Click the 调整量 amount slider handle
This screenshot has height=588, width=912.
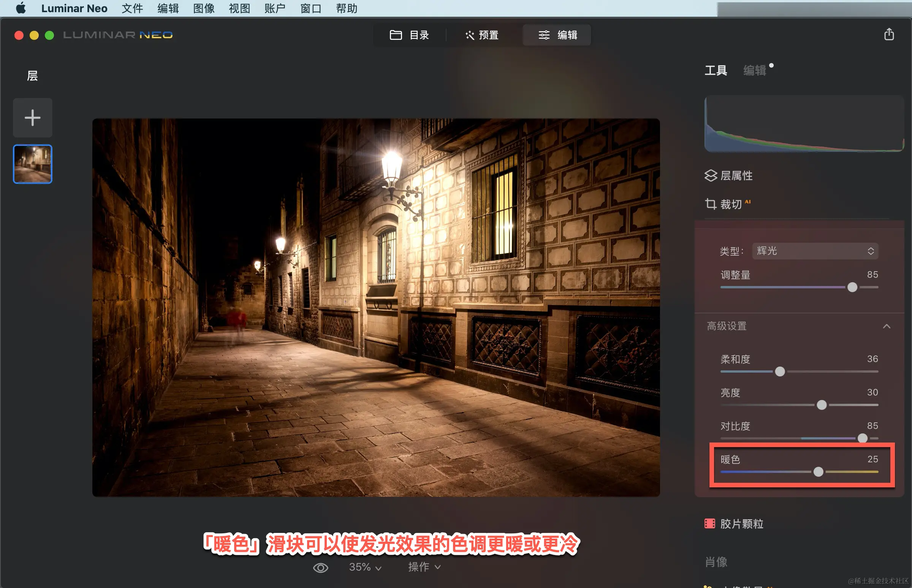pyautogui.click(x=852, y=287)
